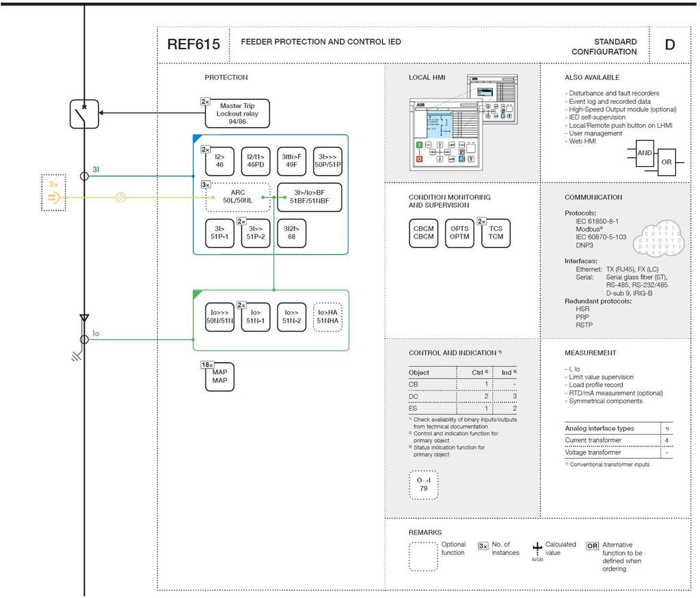Screen dimensions: 700x598
Task: Select the OPTS OPTM block
Action: [x=459, y=233]
